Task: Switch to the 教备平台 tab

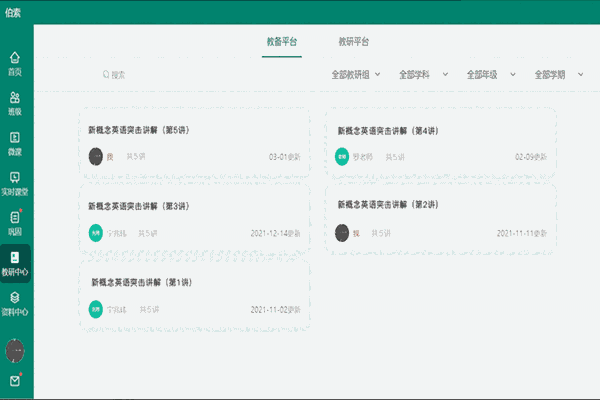Action: click(282, 41)
